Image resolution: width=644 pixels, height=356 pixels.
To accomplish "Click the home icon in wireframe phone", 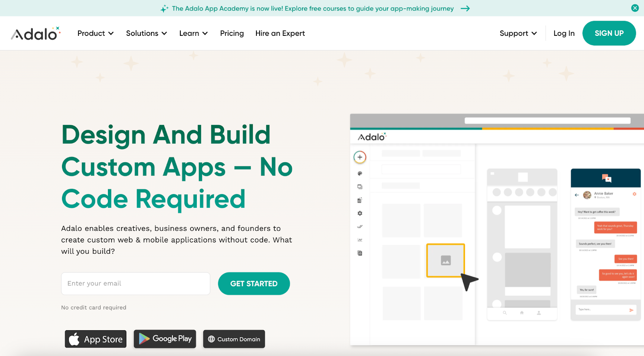I will point(522,313).
